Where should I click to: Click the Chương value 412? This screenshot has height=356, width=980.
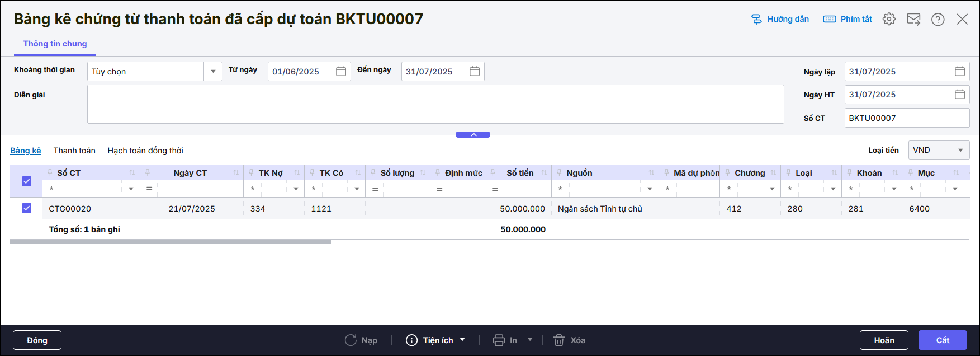[734, 208]
